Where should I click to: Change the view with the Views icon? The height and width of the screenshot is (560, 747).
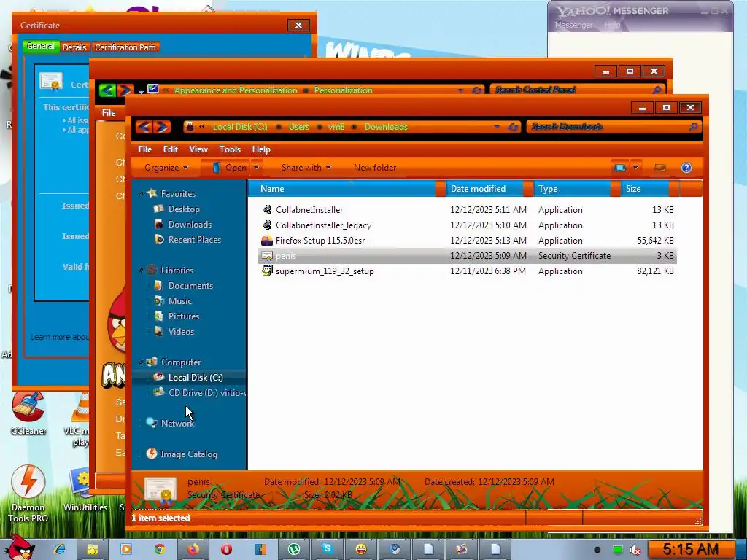point(620,168)
